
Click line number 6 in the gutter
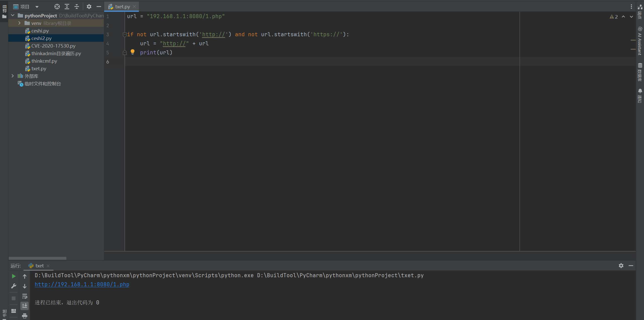point(108,62)
